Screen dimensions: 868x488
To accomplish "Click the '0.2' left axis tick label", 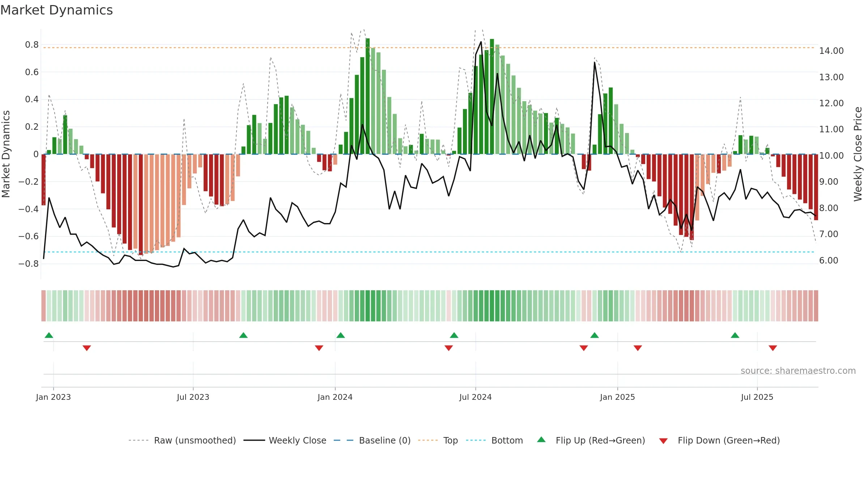I will tap(32, 127).
